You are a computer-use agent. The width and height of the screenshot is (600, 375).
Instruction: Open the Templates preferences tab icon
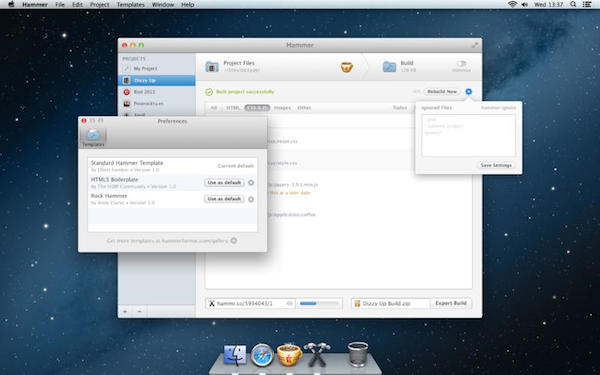[93, 137]
